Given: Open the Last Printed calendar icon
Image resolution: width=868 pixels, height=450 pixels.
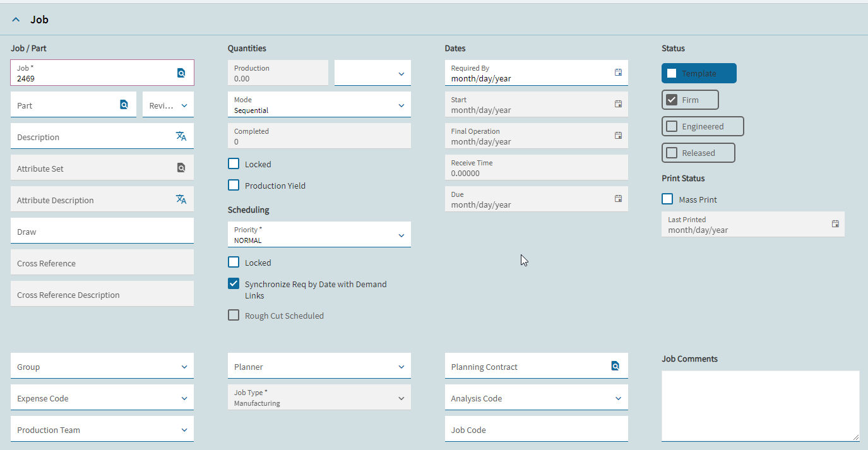Looking at the screenshot, I should [x=835, y=224].
